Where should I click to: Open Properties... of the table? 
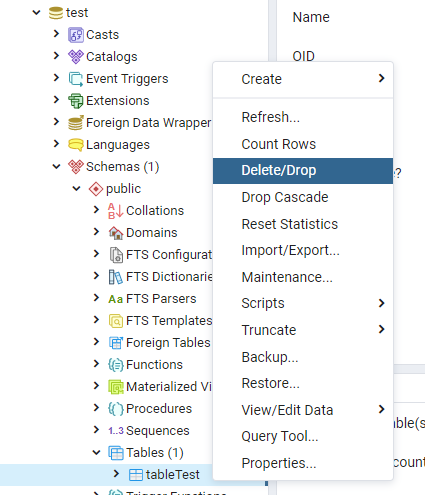[x=303, y=463]
